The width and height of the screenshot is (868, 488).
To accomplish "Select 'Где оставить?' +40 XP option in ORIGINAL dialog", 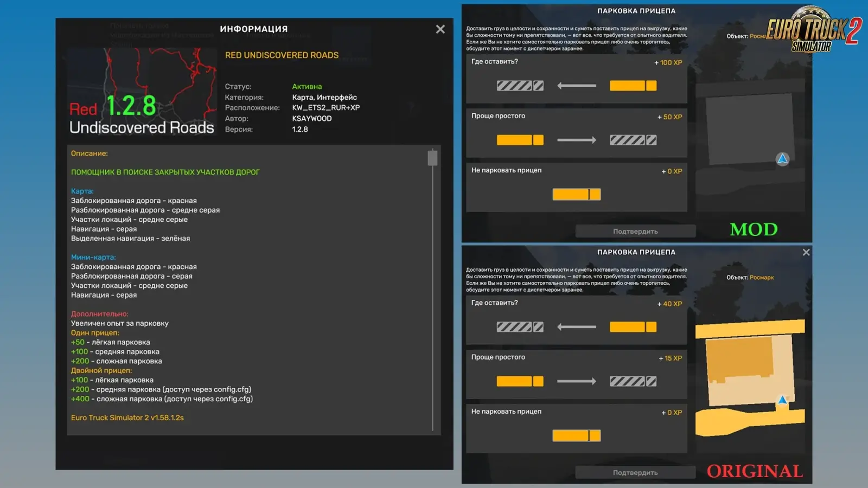I will tap(577, 320).
